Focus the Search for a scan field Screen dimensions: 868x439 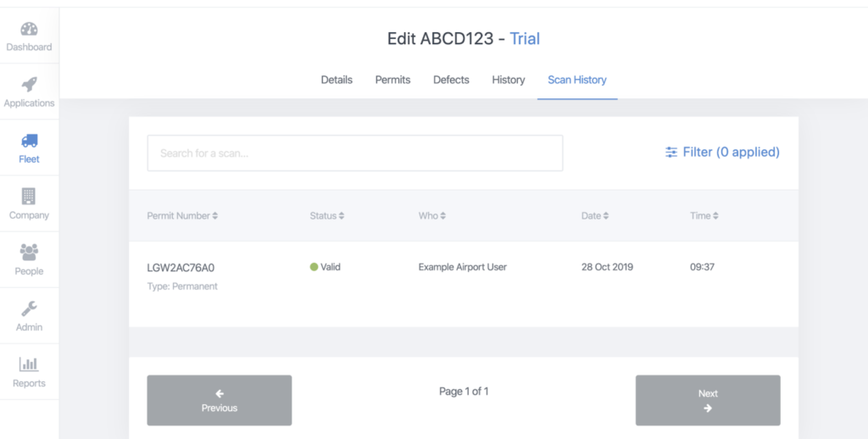(355, 153)
